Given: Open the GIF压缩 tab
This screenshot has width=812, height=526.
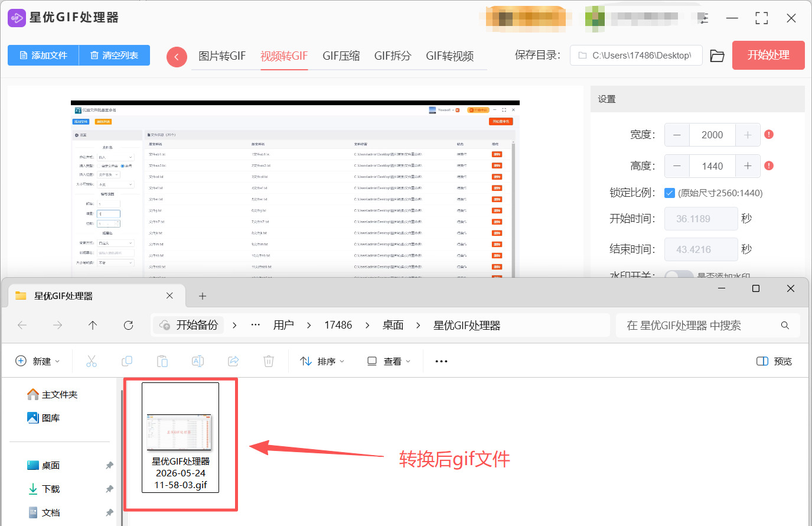Looking at the screenshot, I should pyautogui.click(x=341, y=56).
